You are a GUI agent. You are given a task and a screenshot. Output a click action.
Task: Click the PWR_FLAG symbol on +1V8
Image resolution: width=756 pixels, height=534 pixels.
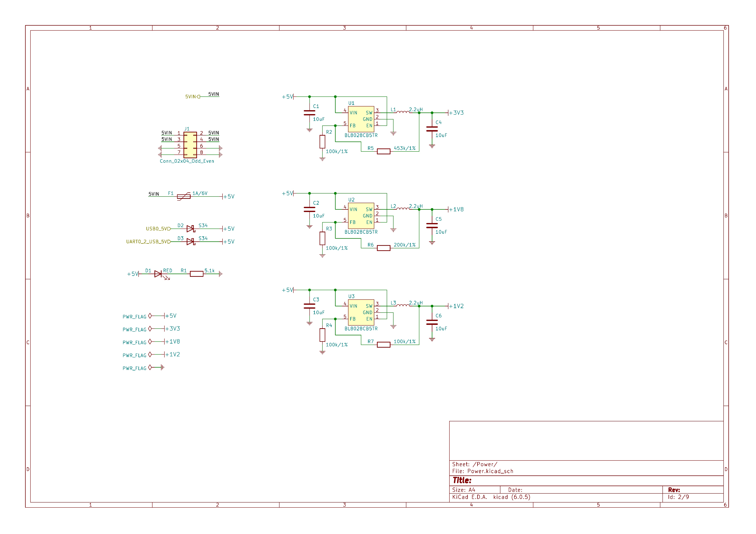point(150,342)
